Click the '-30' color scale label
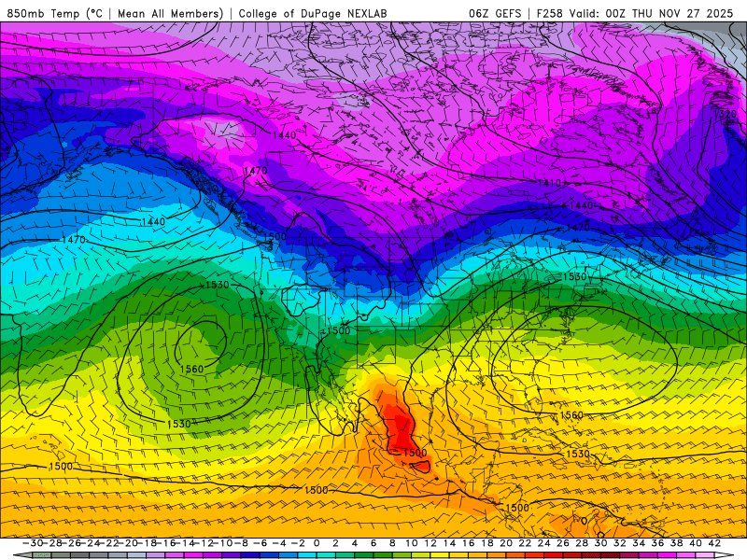 [x=33, y=543]
